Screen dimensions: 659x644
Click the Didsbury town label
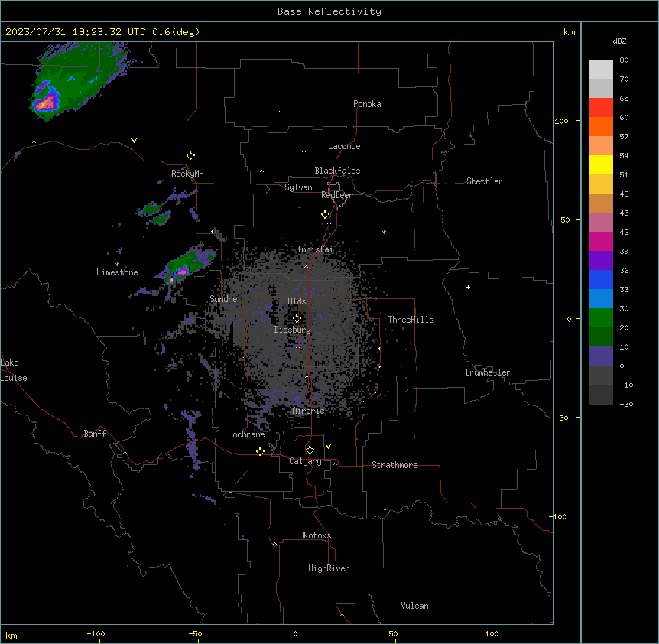[293, 330]
